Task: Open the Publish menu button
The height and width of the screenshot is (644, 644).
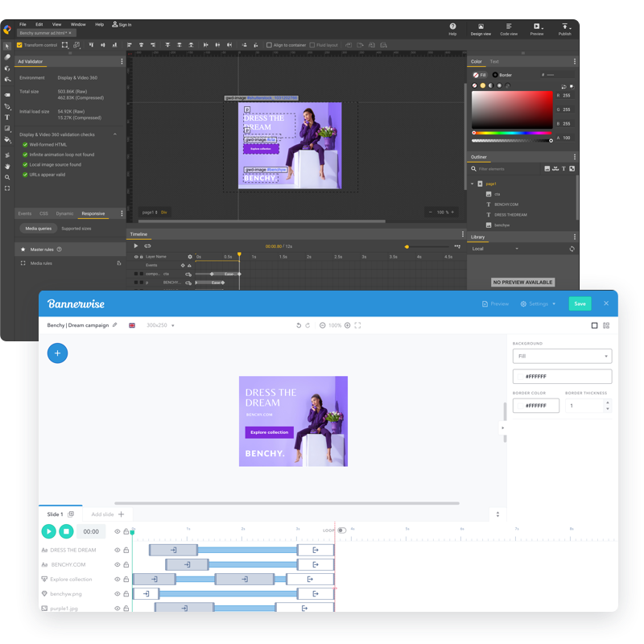Action: pyautogui.click(x=565, y=29)
